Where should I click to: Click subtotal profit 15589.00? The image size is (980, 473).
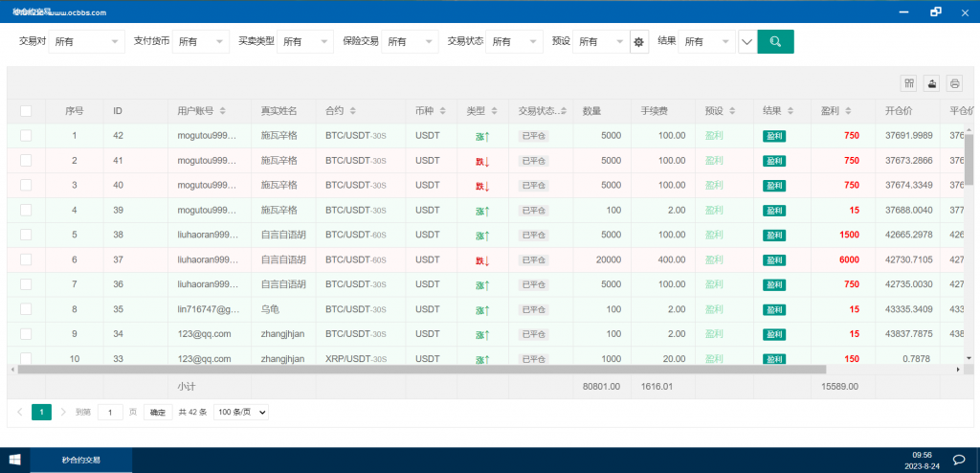click(839, 387)
